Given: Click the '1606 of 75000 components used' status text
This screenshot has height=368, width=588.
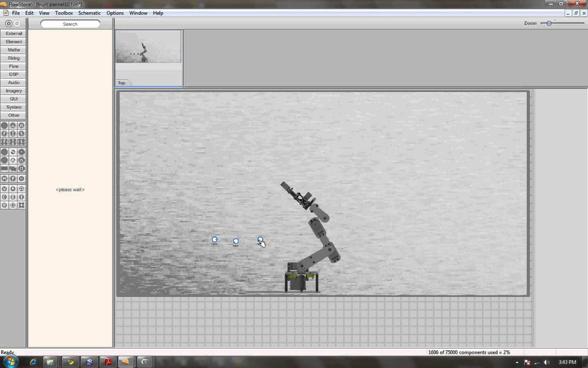Looking at the screenshot, I should (469, 352).
